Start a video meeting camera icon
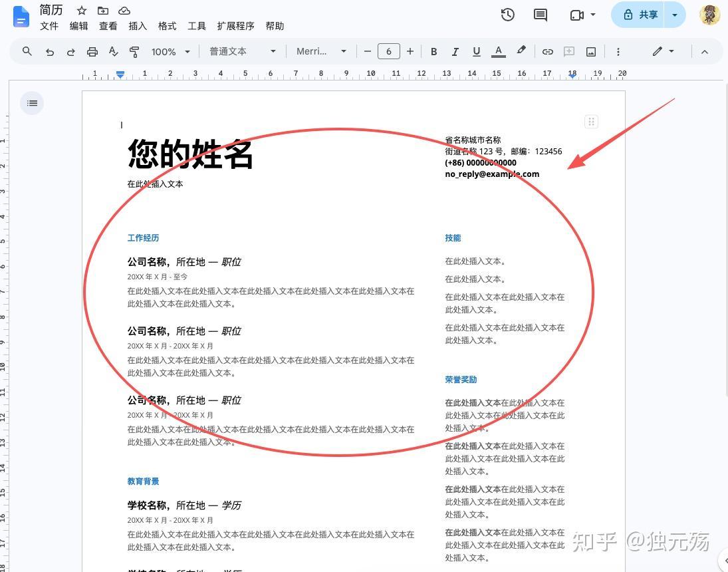728x572 pixels. click(576, 15)
